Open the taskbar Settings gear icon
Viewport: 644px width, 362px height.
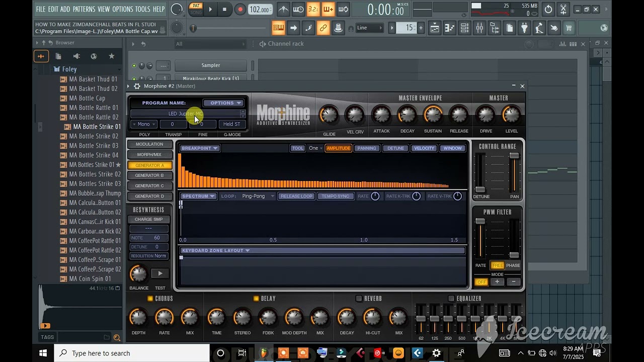[437, 353]
